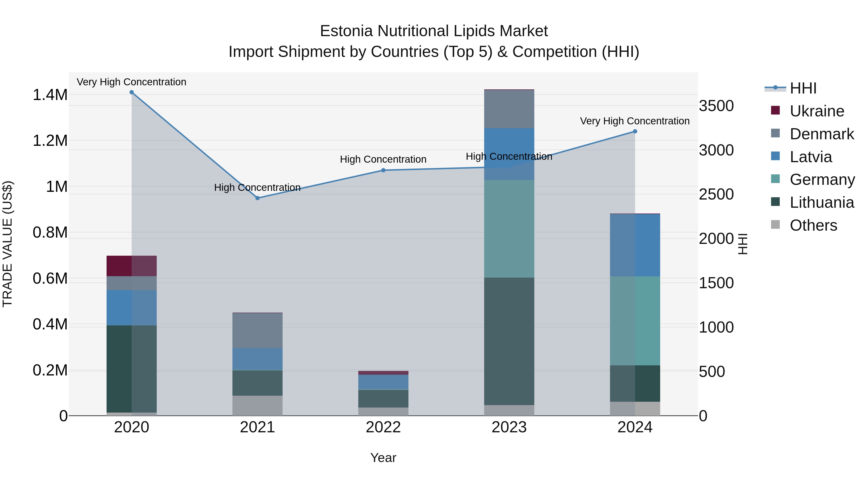Click the 'Very High Concentration' label above 2024
The height and width of the screenshot is (488, 868).
tap(635, 121)
